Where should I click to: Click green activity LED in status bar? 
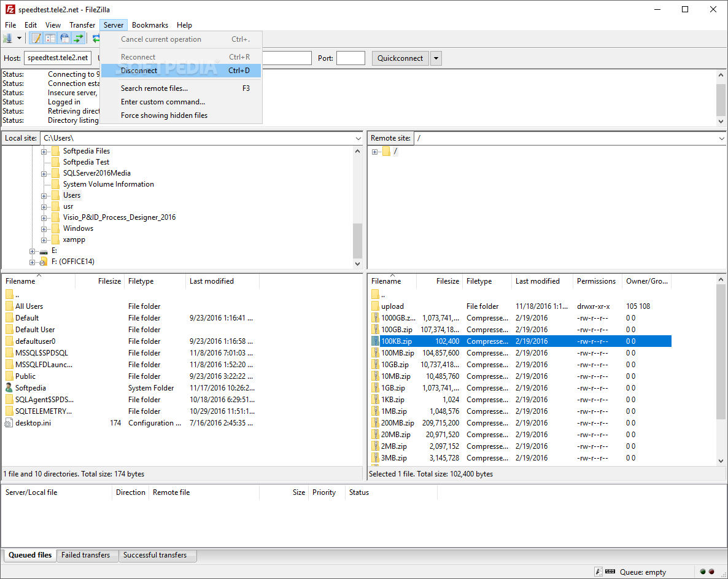pos(702,572)
